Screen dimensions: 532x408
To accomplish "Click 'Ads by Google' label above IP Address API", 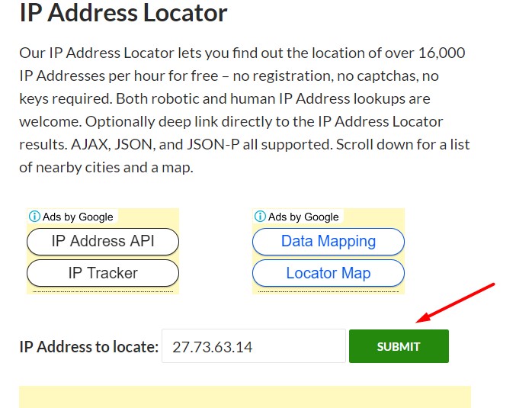I will pyautogui.click(x=78, y=217).
